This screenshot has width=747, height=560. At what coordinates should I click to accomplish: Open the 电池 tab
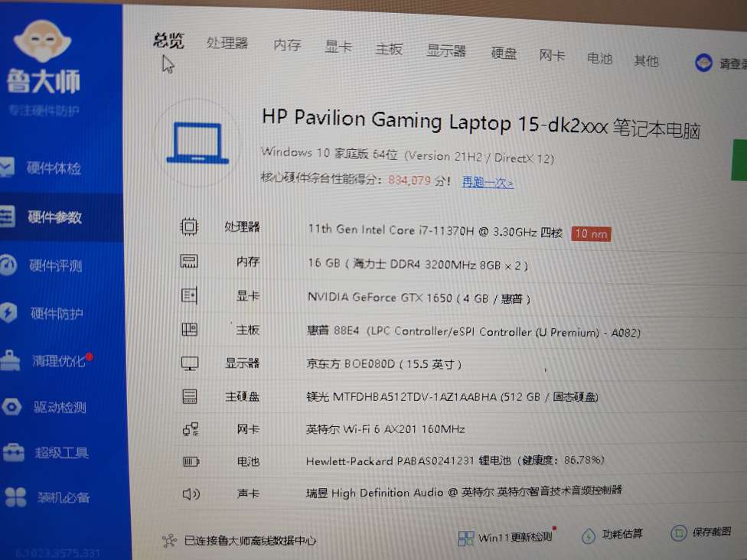click(x=599, y=58)
